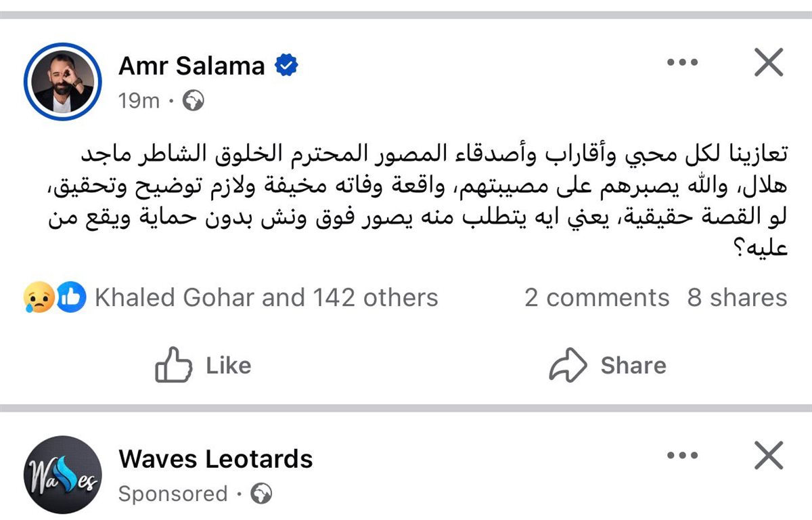Click the Amr Salama profile name

191,66
